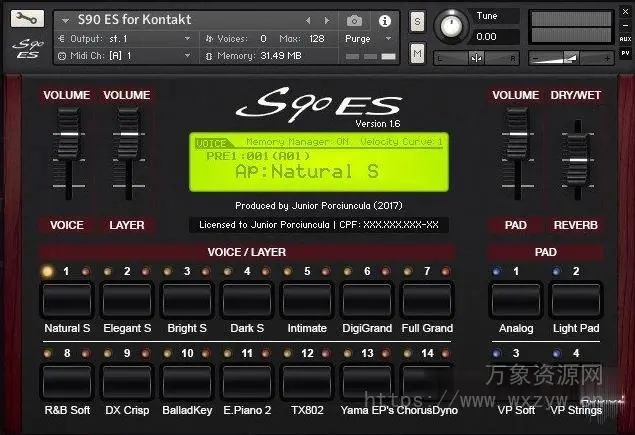
Task: Enable layer LED right of number 2
Action: (145, 271)
